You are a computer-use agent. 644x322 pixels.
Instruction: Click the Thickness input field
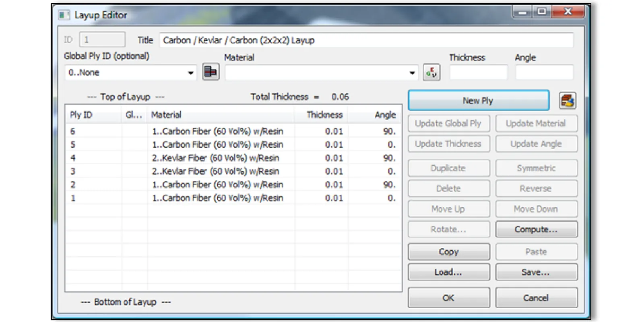pos(478,73)
